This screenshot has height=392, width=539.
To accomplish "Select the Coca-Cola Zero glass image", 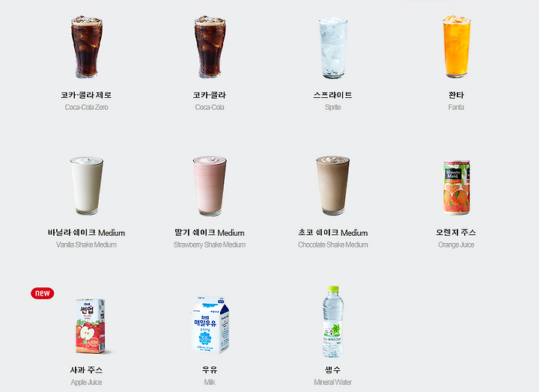I will click(86, 47).
